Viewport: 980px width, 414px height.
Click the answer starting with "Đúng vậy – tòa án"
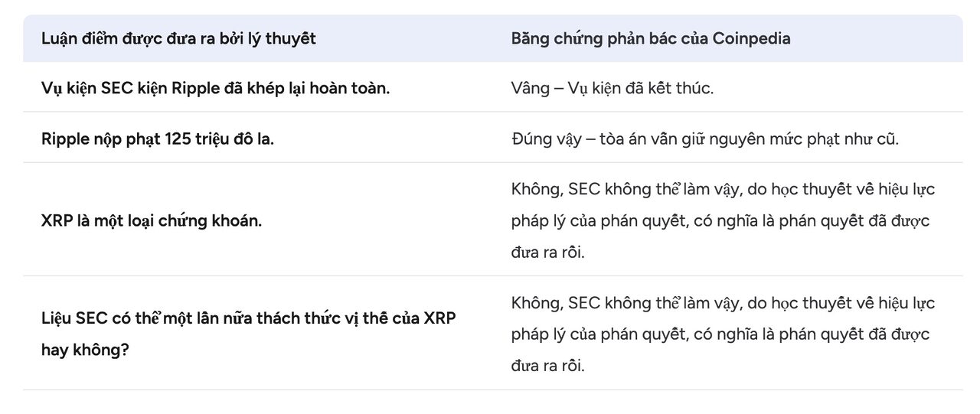[704, 139]
